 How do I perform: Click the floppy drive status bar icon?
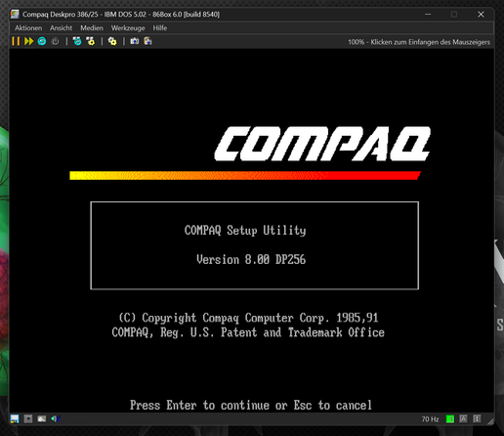click(x=15, y=418)
